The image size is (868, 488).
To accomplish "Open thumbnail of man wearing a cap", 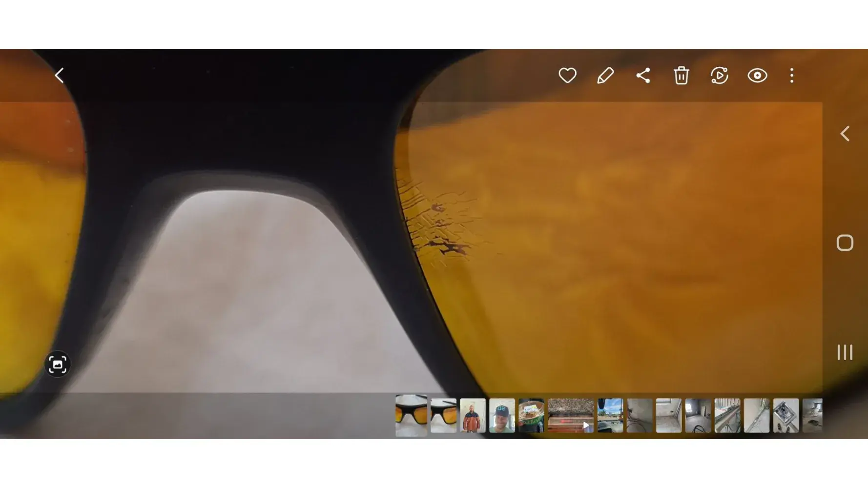I will pos(502,416).
